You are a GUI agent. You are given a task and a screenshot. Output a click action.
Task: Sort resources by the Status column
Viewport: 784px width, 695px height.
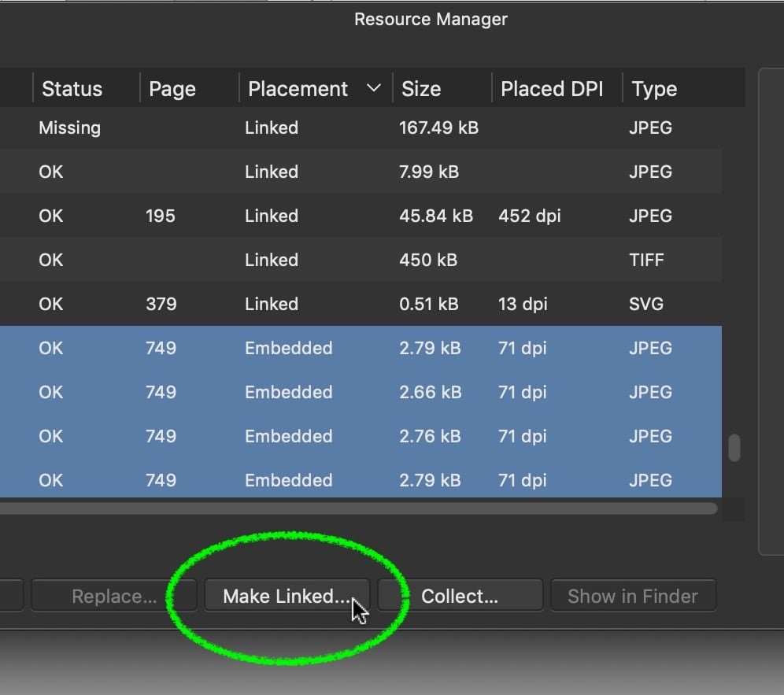pos(72,88)
